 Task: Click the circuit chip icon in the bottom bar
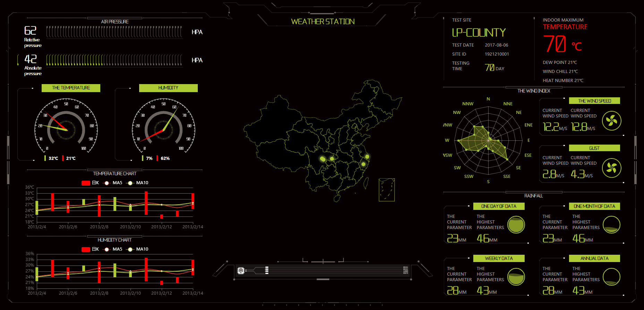point(241,270)
